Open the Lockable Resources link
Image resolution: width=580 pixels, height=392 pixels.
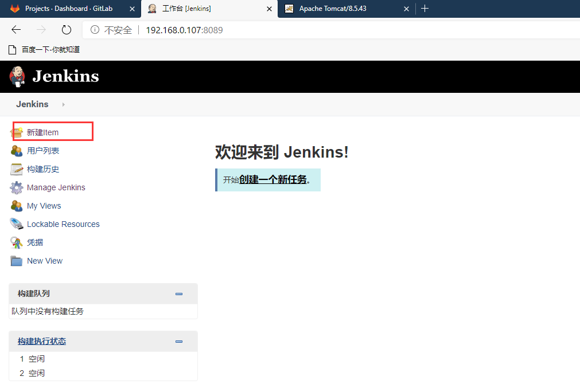(x=63, y=224)
